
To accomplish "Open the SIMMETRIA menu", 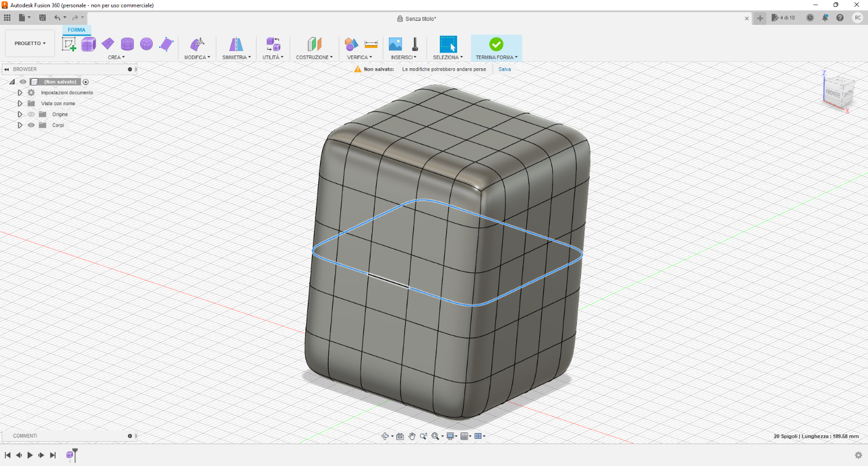I will point(236,57).
